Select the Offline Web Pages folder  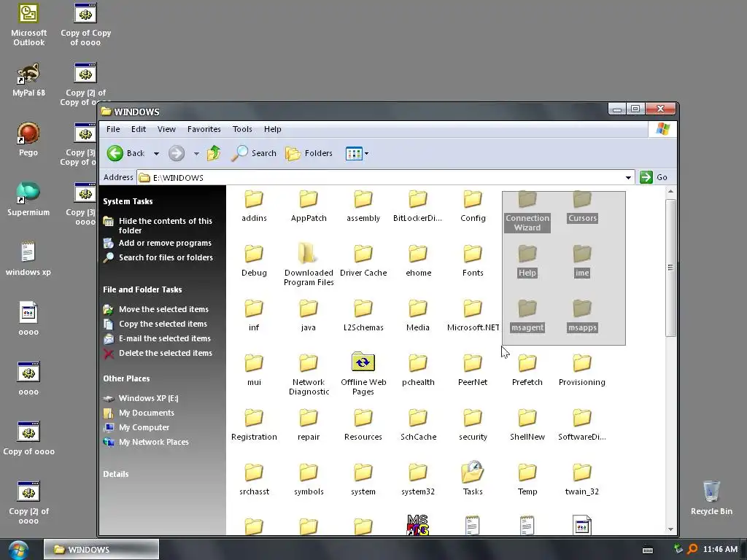coord(363,374)
